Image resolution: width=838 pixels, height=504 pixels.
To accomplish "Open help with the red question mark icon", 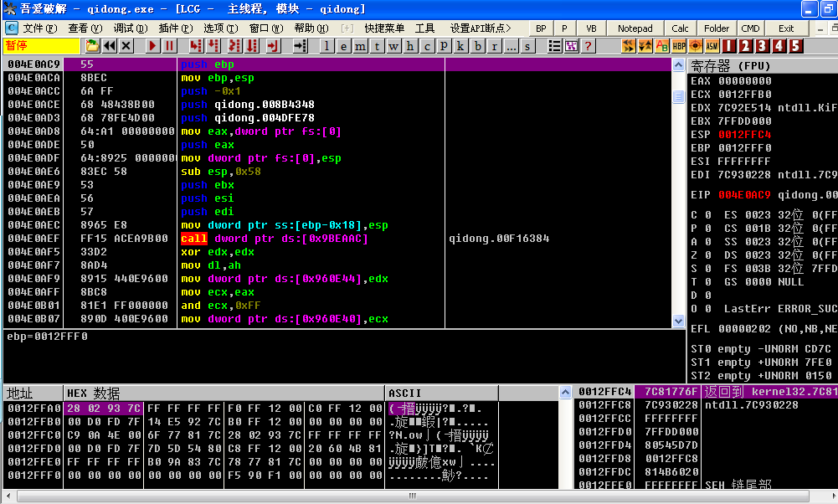I will pyautogui.click(x=588, y=46).
